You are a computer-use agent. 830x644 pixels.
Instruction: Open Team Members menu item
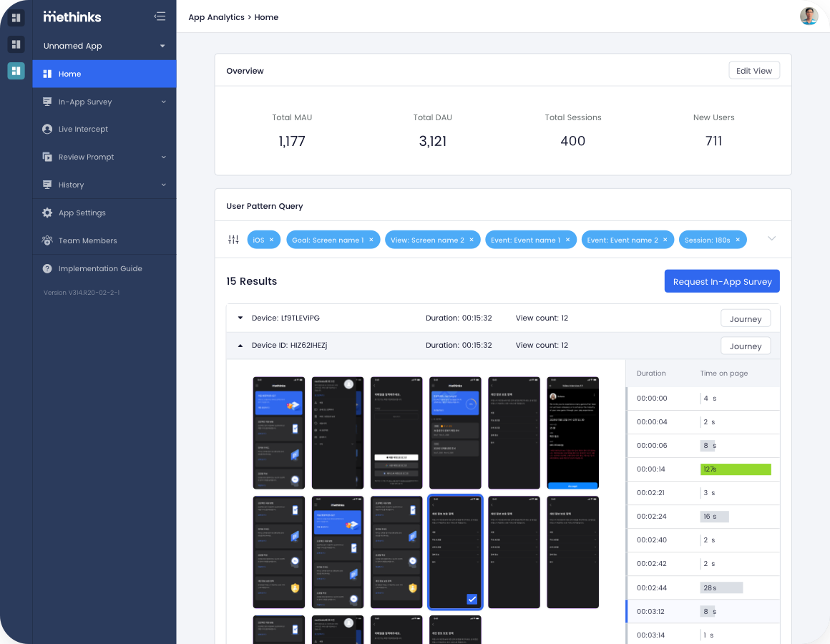tap(104, 240)
